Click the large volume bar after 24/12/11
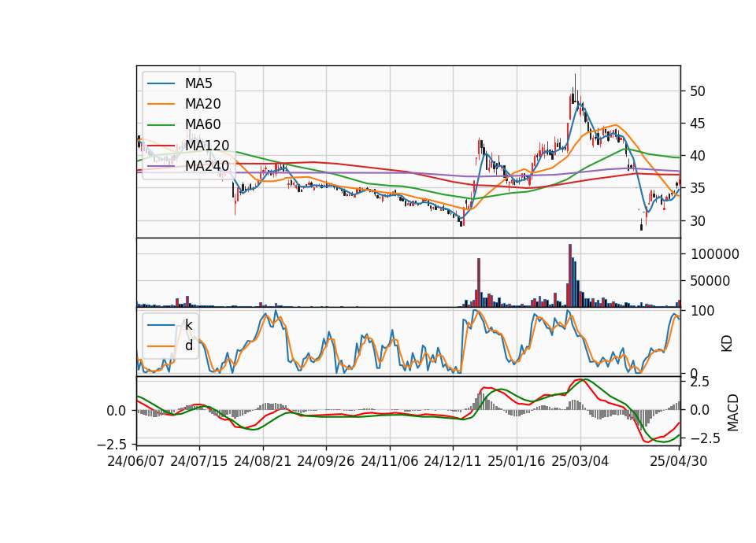 pyautogui.click(x=479, y=283)
